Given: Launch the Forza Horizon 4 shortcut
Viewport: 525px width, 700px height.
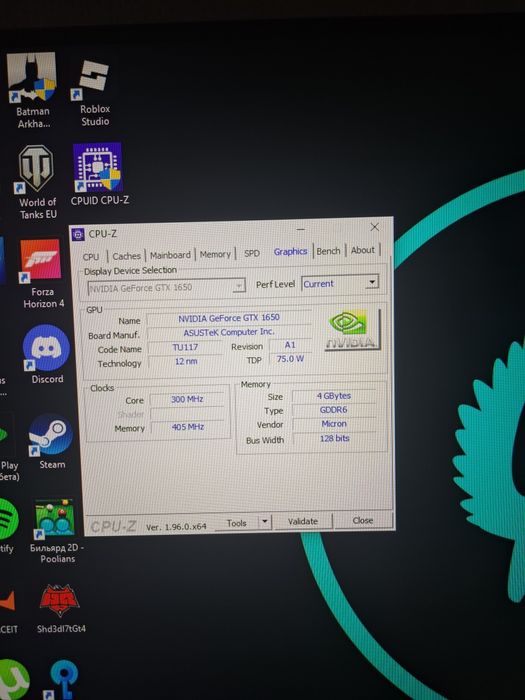Looking at the screenshot, I should [42, 274].
